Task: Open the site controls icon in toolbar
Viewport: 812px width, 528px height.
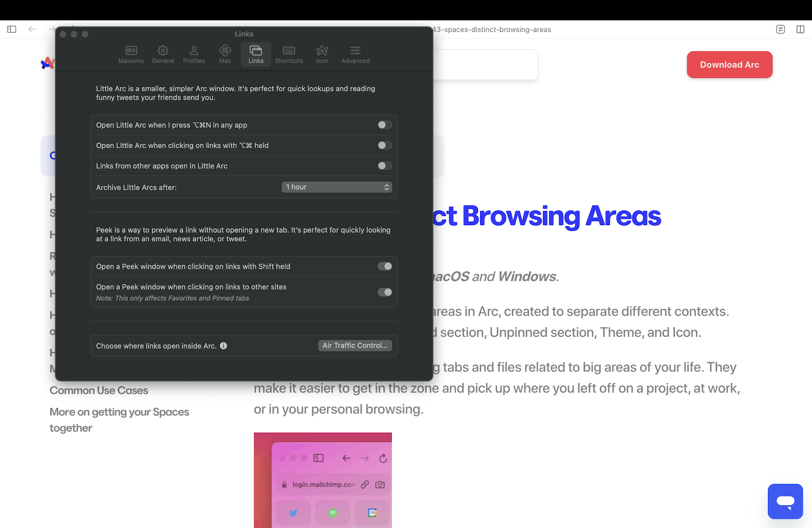Action: click(781, 29)
